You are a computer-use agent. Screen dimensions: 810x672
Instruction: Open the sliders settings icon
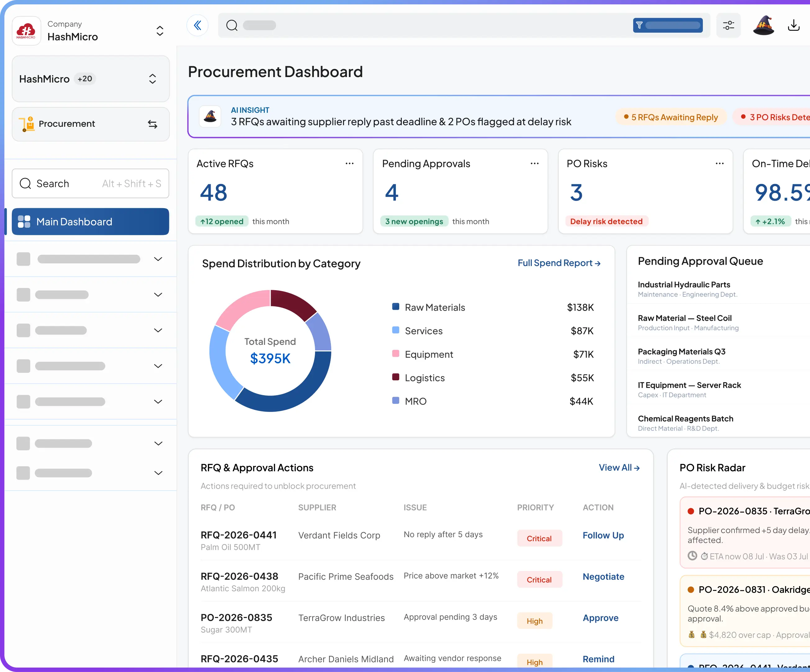[728, 25]
